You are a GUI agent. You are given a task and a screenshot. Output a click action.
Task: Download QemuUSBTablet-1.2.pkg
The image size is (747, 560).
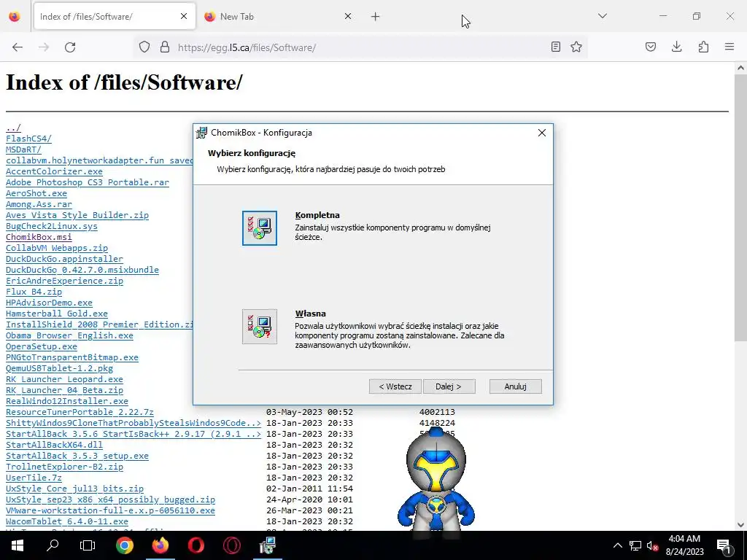tap(60, 368)
